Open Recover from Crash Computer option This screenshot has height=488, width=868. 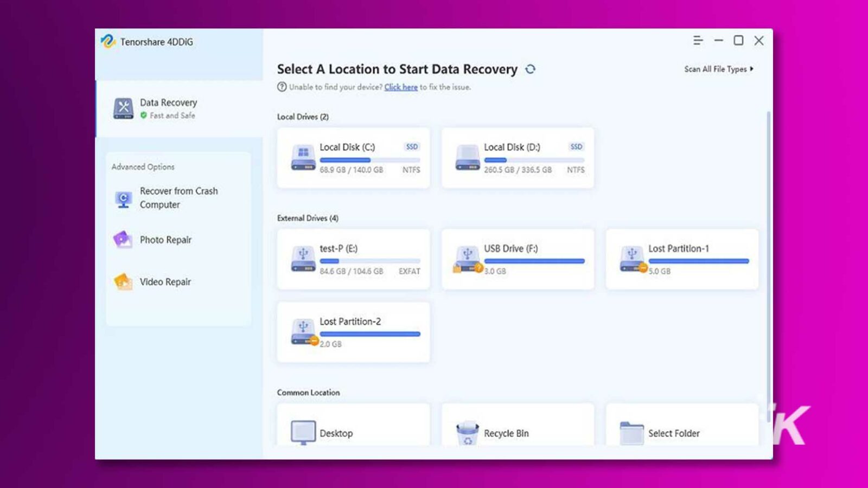tap(179, 198)
